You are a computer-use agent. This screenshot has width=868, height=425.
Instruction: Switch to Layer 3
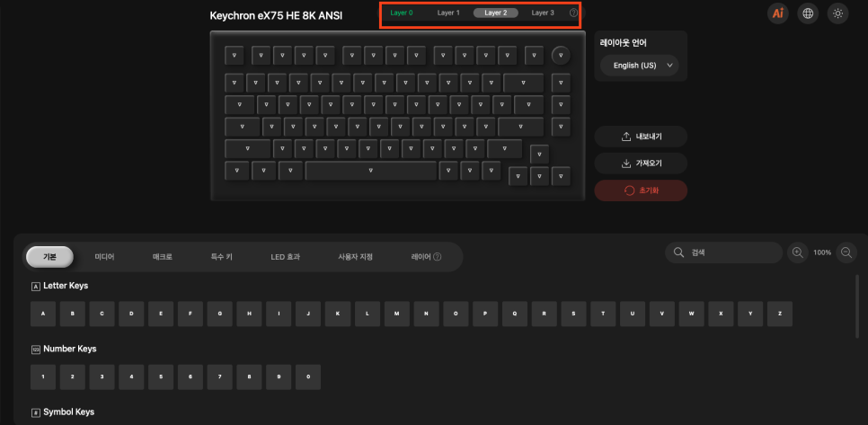click(x=543, y=13)
